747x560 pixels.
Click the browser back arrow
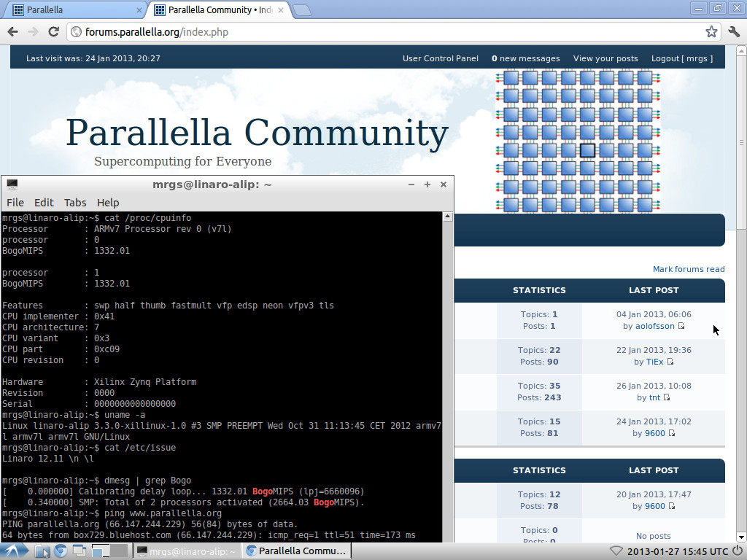point(12,31)
